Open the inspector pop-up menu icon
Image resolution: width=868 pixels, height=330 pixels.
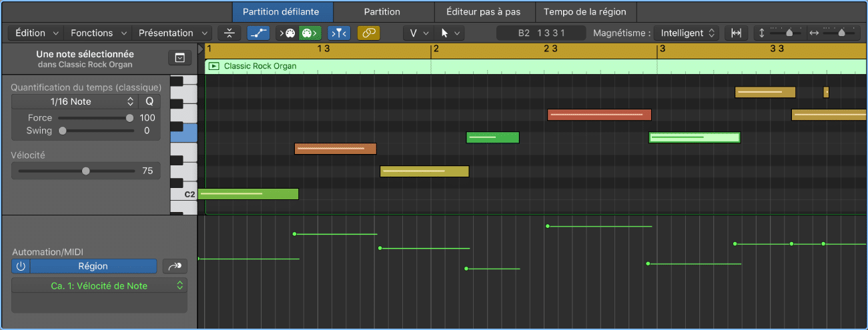[x=179, y=58]
